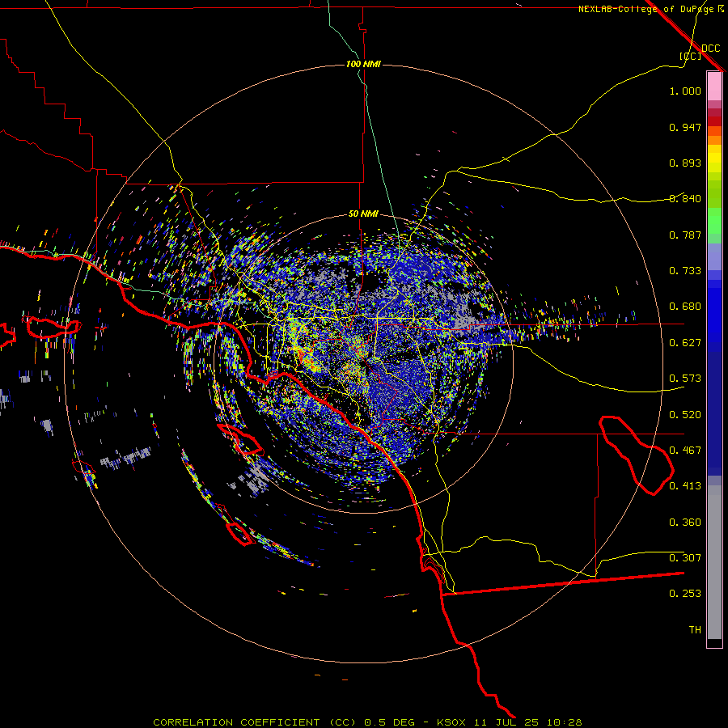Pick the gray segment of the color bar

(714, 562)
